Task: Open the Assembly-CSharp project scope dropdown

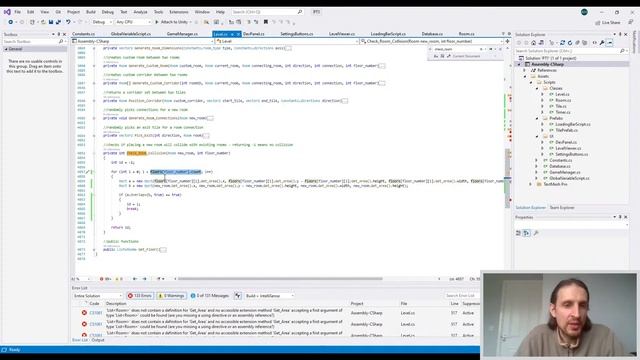Action: [142, 41]
